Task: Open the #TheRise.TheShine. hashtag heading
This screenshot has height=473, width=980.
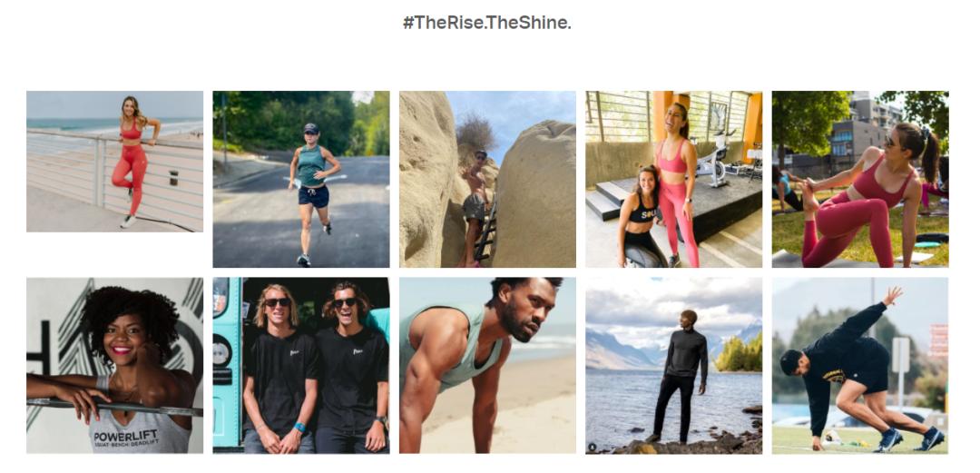Action: click(487, 23)
